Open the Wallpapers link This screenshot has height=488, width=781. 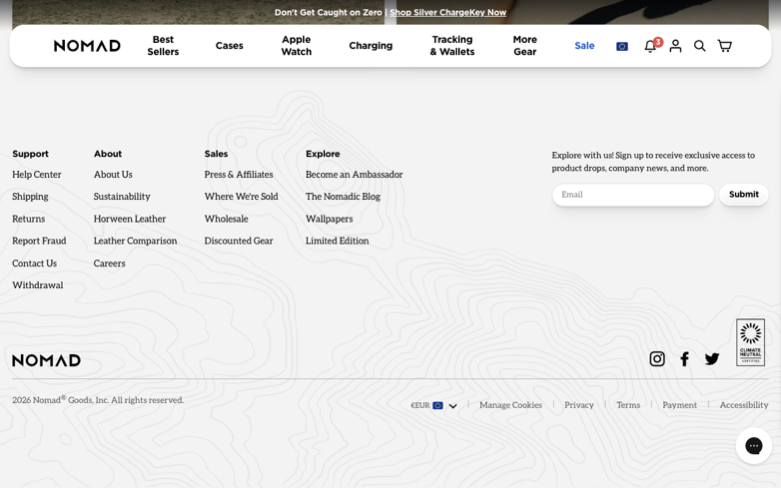tap(329, 219)
